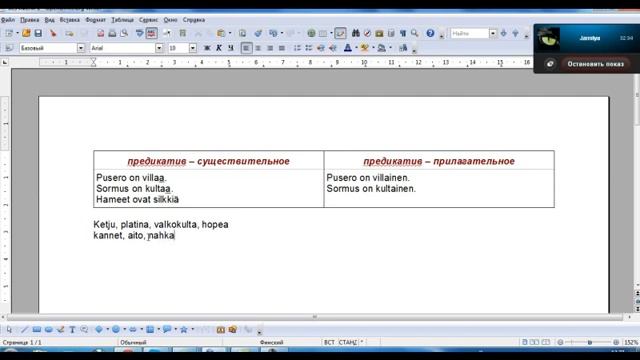This screenshot has height=360, width=640.
Task: Open the table insert dropdown arrow
Action: [x=331, y=33]
